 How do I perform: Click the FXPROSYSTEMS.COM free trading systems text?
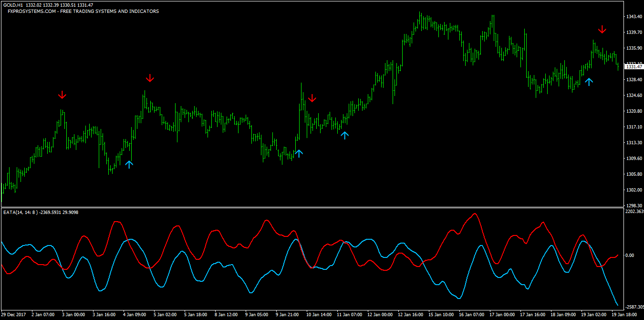coord(83,11)
